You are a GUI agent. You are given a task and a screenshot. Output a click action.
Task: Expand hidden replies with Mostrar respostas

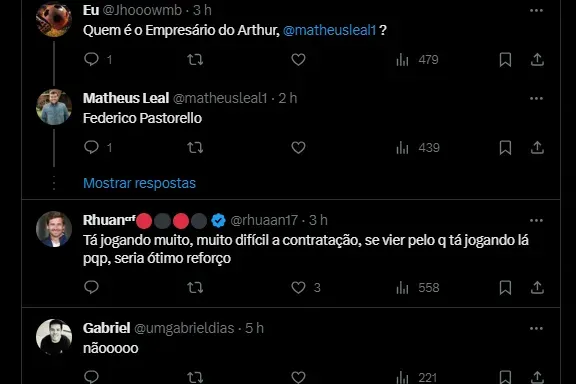coord(139,183)
